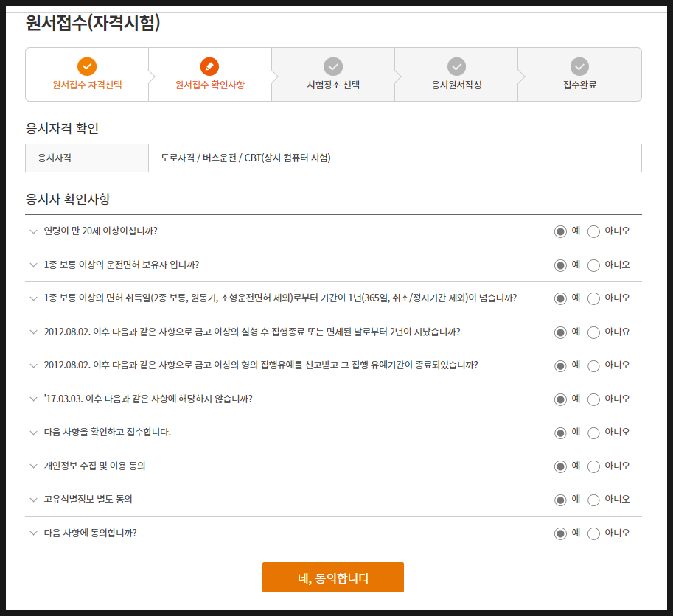Expand 고유식별정보 별도 동의 row
673x616 pixels.
tap(33, 500)
